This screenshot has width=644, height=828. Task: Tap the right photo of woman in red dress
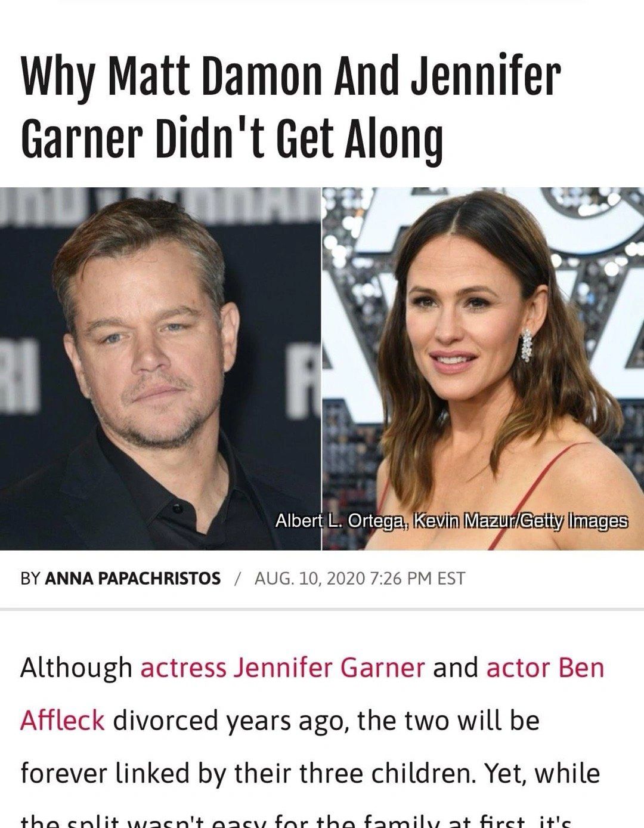(484, 368)
